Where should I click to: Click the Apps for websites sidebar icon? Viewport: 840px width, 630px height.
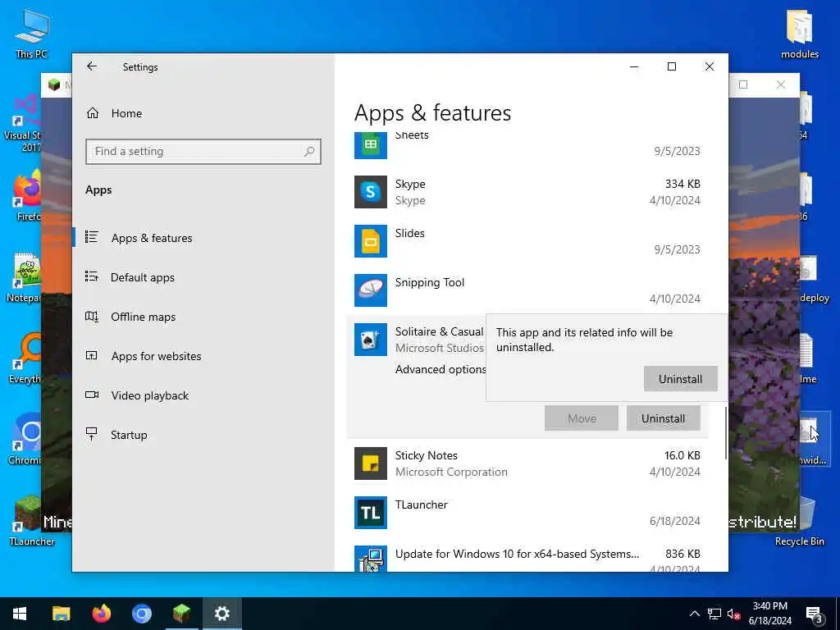point(92,356)
